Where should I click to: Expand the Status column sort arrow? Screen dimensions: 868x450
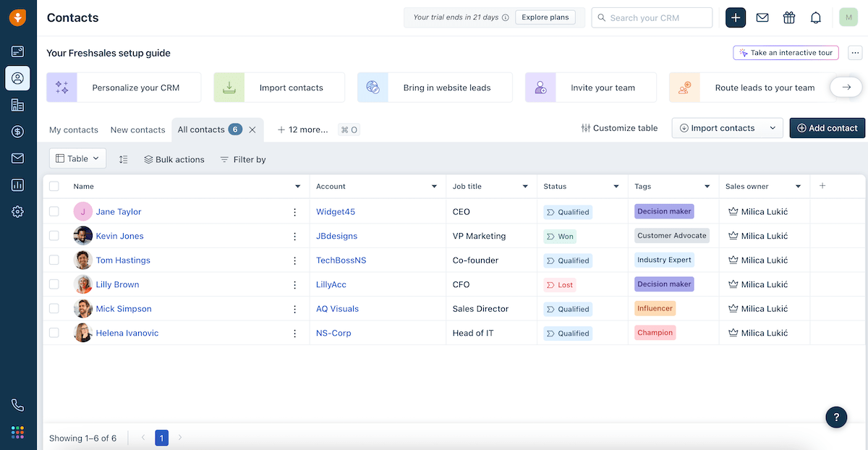point(616,187)
